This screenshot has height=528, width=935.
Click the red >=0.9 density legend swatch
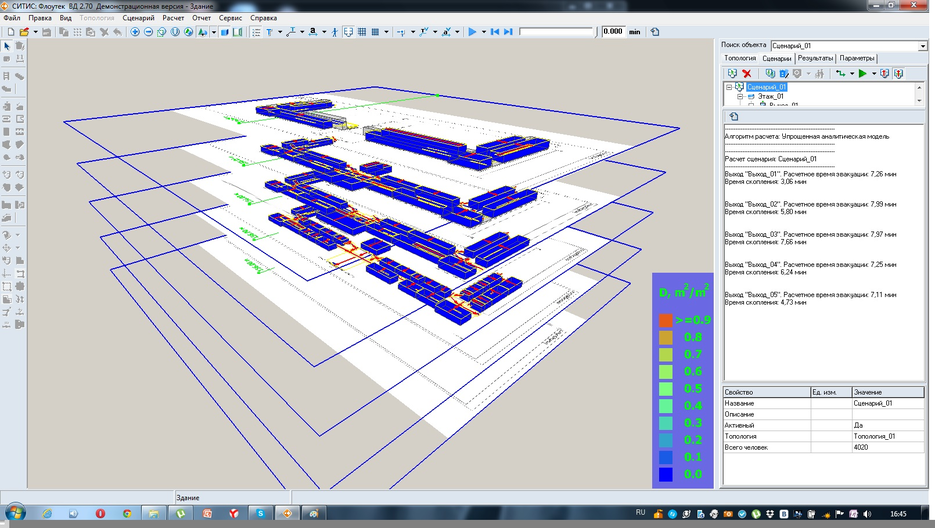tap(665, 320)
